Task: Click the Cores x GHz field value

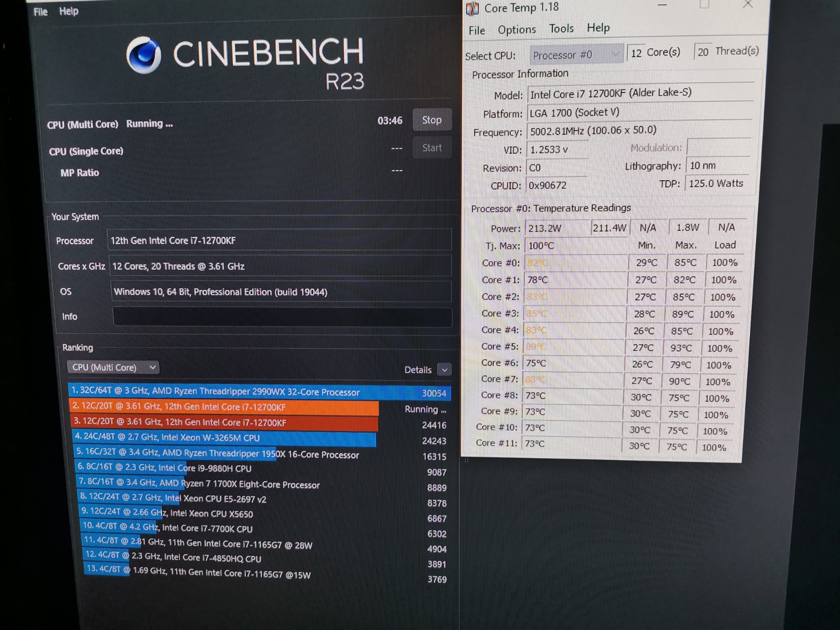Action: 280,266
